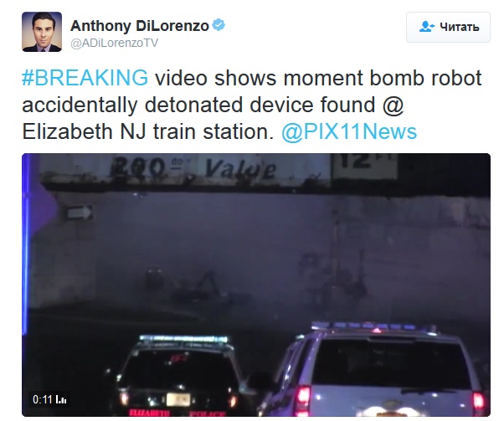Open the #BREAKING hashtag
This screenshot has height=421, width=504.
[85, 78]
